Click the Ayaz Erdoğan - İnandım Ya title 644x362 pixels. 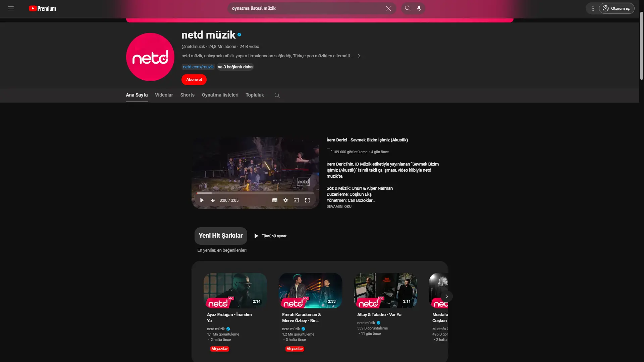tap(229, 318)
